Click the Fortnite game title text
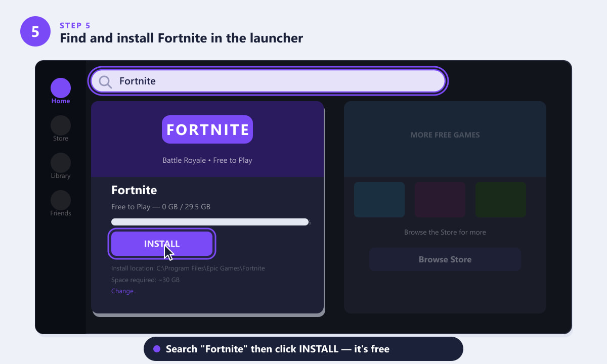The image size is (607, 364). tap(134, 190)
